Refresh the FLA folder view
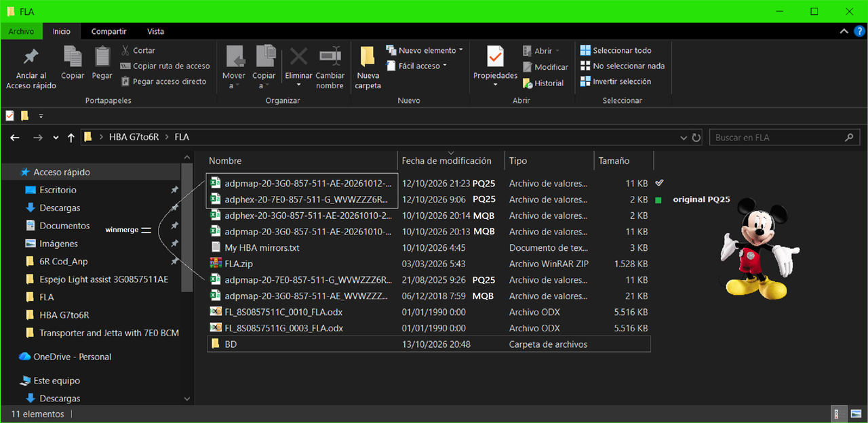This screenshot has height=423, width=868. pyautogui.click(x=696, y=138)
